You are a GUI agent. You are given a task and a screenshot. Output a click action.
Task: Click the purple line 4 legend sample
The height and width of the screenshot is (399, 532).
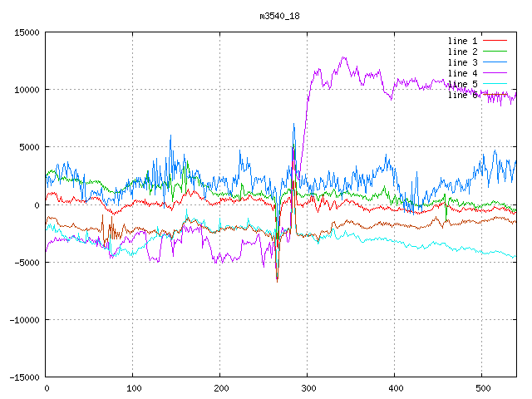tap(495, 73)
